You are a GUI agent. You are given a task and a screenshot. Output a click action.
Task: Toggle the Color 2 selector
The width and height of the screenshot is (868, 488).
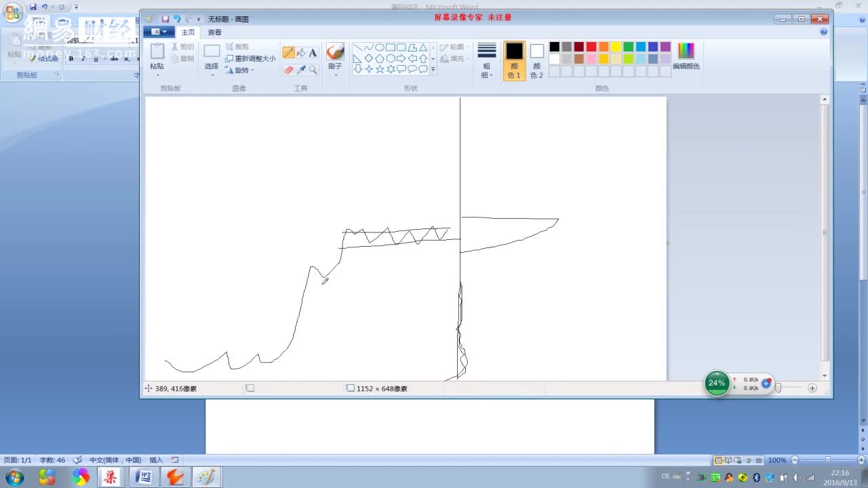click(536, 60)
